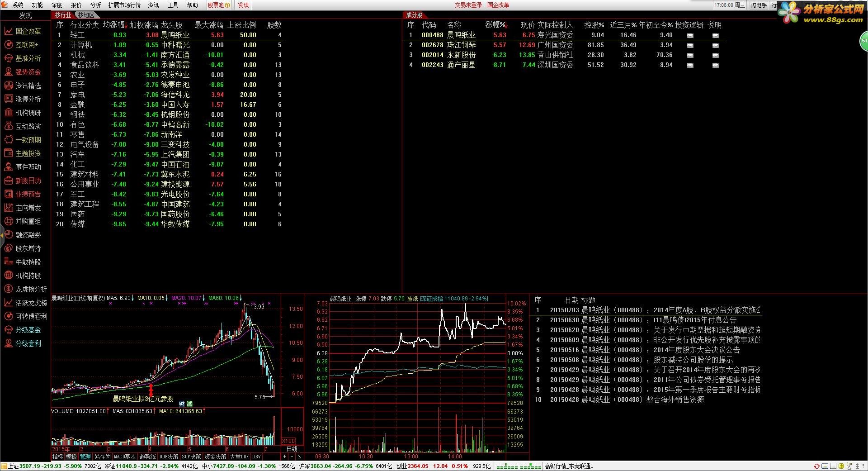Open 资讯精选 in the sidebar
Viewport: 868px width, 471px height.
click(23, 86)
